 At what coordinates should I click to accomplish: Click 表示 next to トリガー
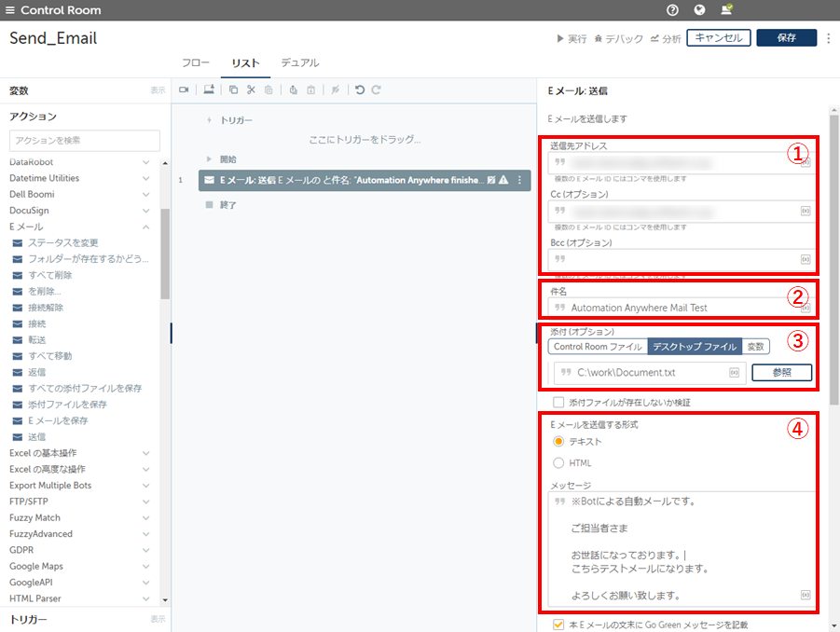158,619
